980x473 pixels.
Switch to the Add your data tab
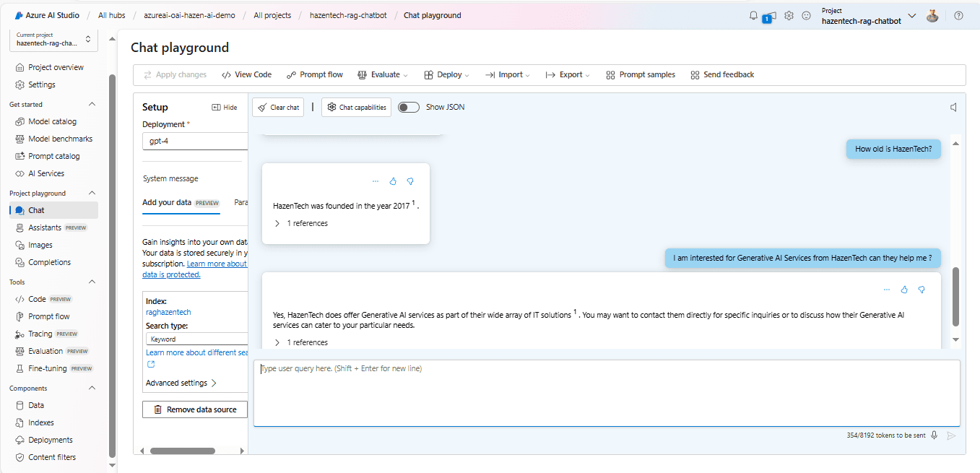point(167,203)
